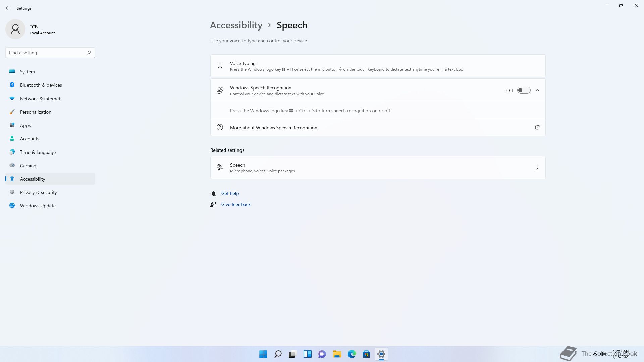Select the Accessibility category
The height and width of the screenshot is (362, 644).
50,179
